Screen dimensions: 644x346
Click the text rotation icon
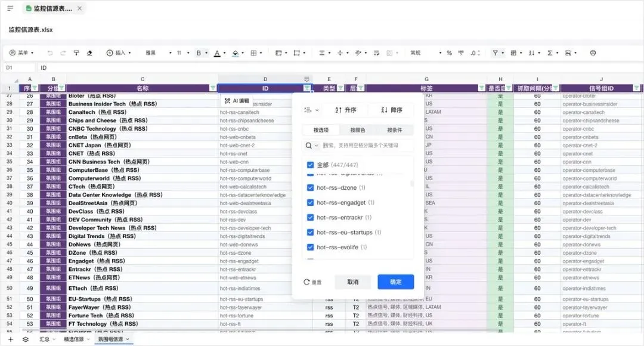[x=358, y=53]
